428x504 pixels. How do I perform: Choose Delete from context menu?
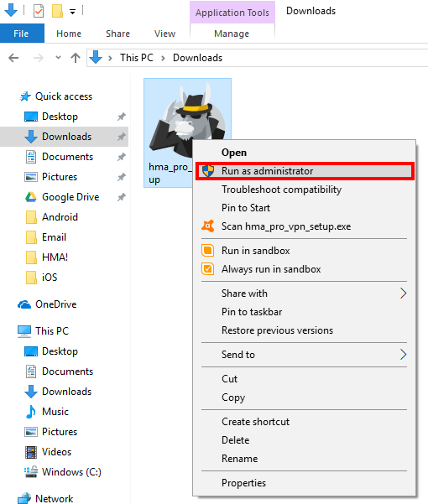[304, 440]
